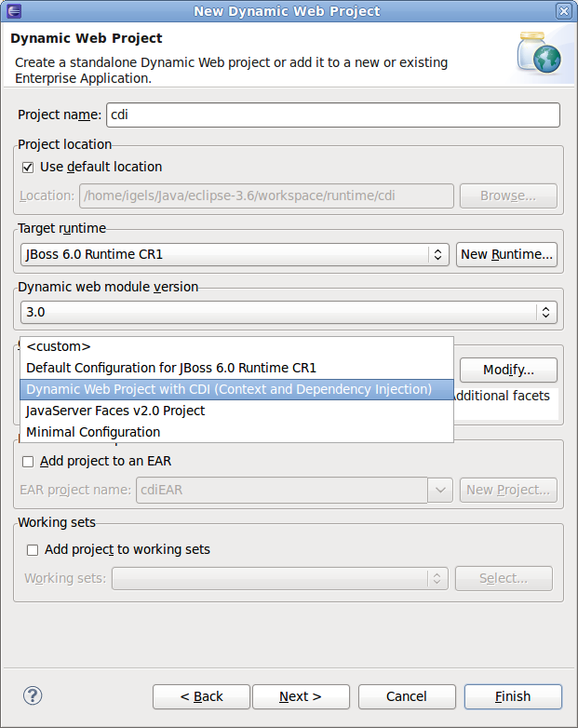Focus the Project name text field
578x728 pixels.
(x=333, y=115)
